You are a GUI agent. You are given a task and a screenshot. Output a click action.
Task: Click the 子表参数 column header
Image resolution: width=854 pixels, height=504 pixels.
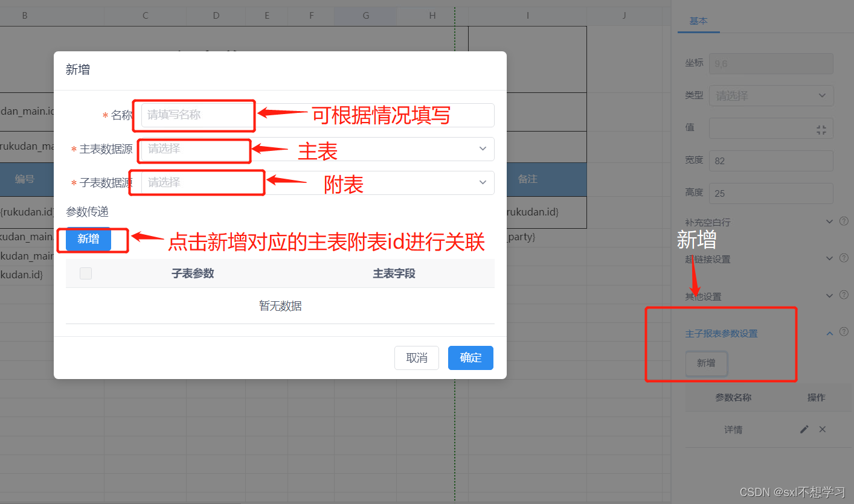coord(193,273)
